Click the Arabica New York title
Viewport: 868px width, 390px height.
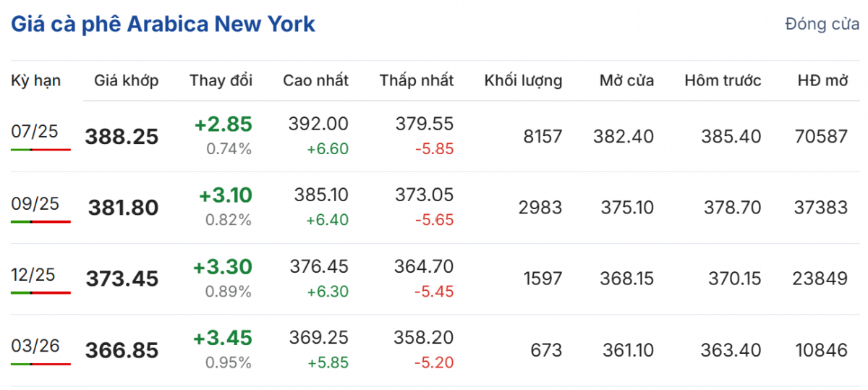pos(163,25)
